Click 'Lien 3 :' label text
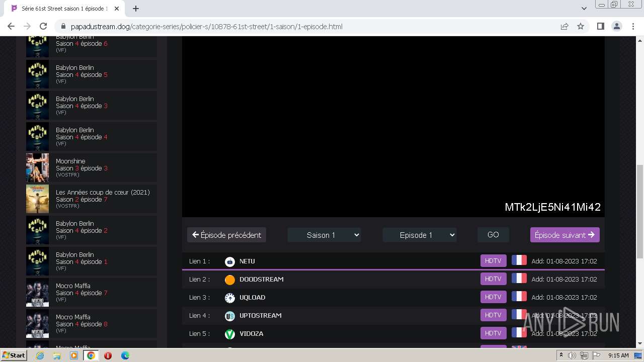The image size is (644, 362). [199, 297]
